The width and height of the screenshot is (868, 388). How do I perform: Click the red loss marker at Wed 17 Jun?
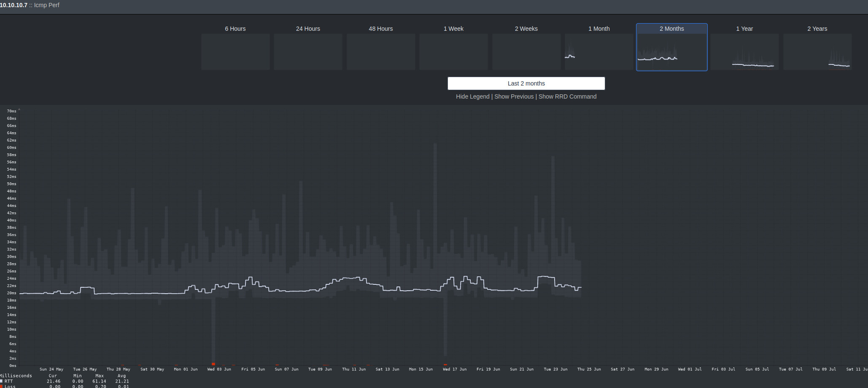coord(445,364)
